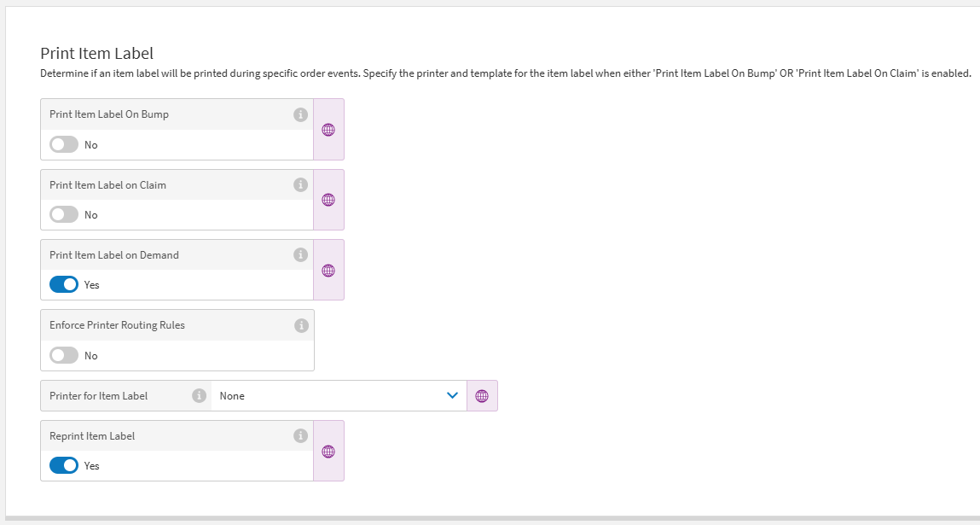View info for Print Item Label on Claim
Viewport: 980px width, 525px height.
pos(299,184)
